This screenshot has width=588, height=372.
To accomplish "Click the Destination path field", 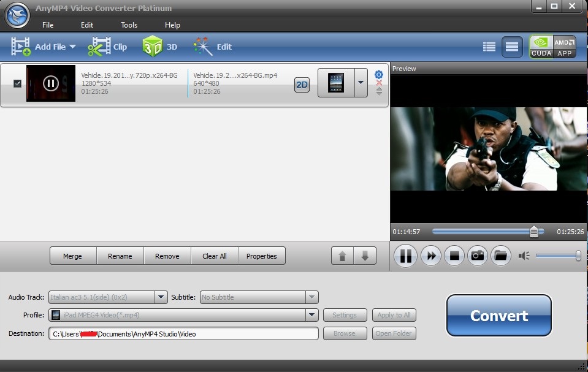I will coord(183,333).
